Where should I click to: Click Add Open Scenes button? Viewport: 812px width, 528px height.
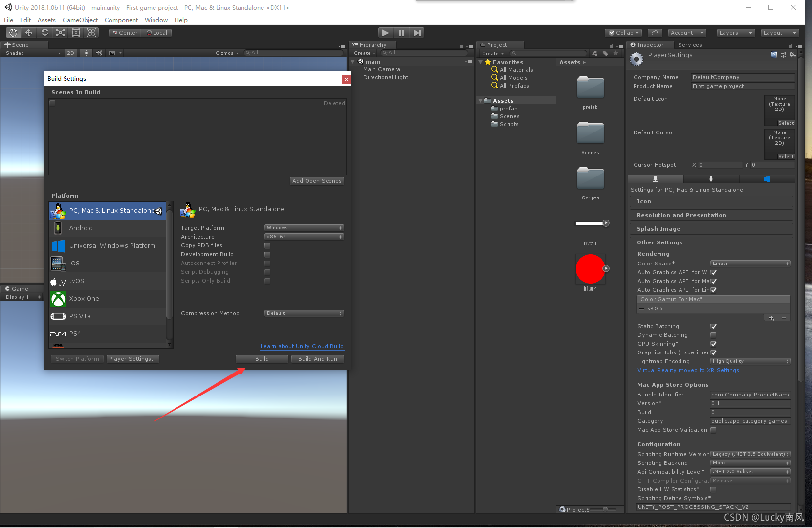(317, 181)
